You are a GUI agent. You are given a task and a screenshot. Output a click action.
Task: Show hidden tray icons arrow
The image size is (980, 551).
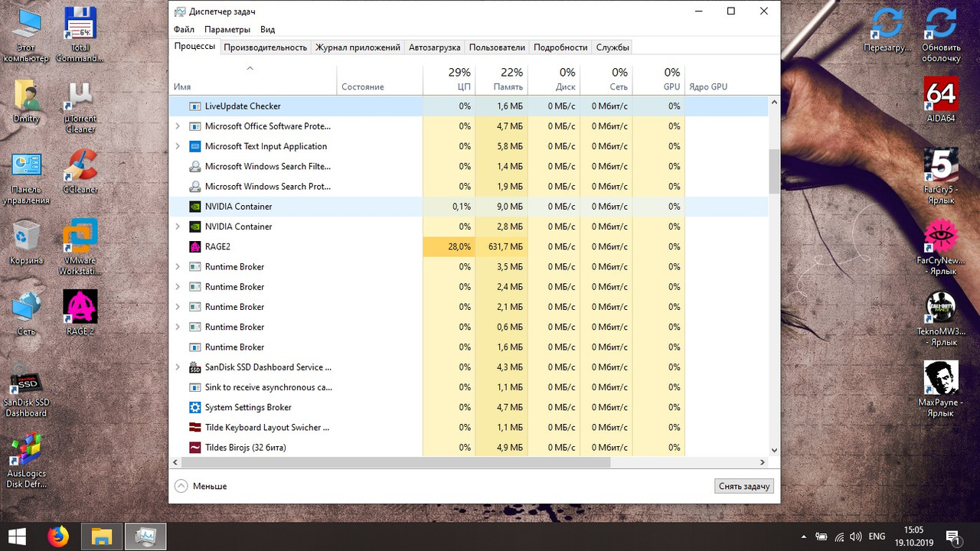(x=803, y=536)
